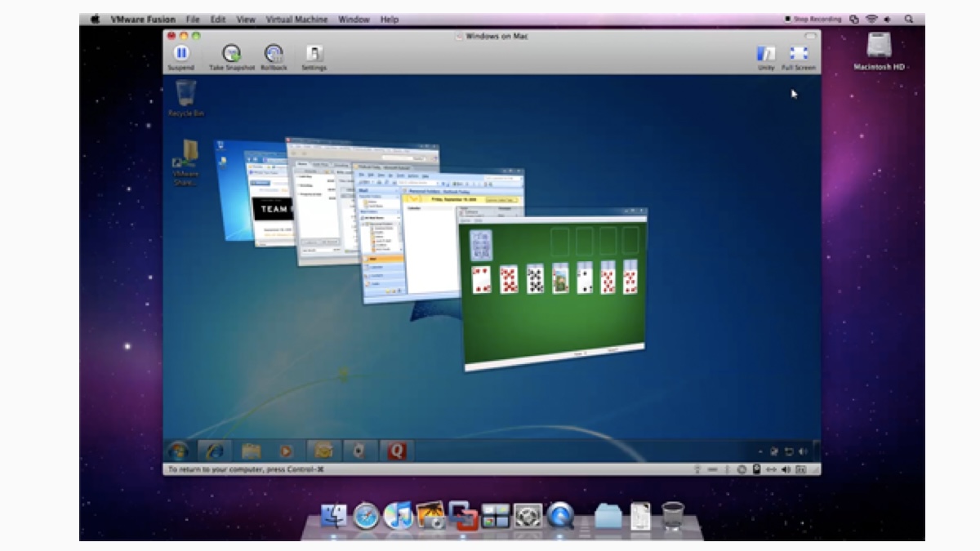Open the document stack in the Dock

640,516
